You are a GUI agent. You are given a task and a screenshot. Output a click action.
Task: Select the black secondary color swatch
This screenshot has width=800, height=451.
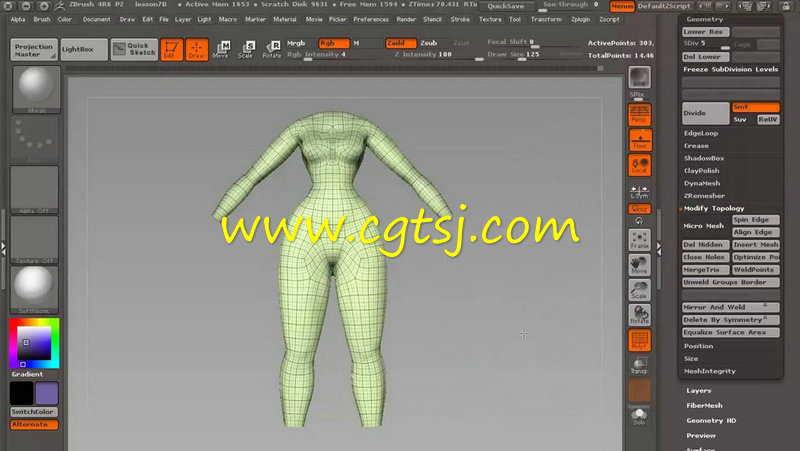[21, 393]
